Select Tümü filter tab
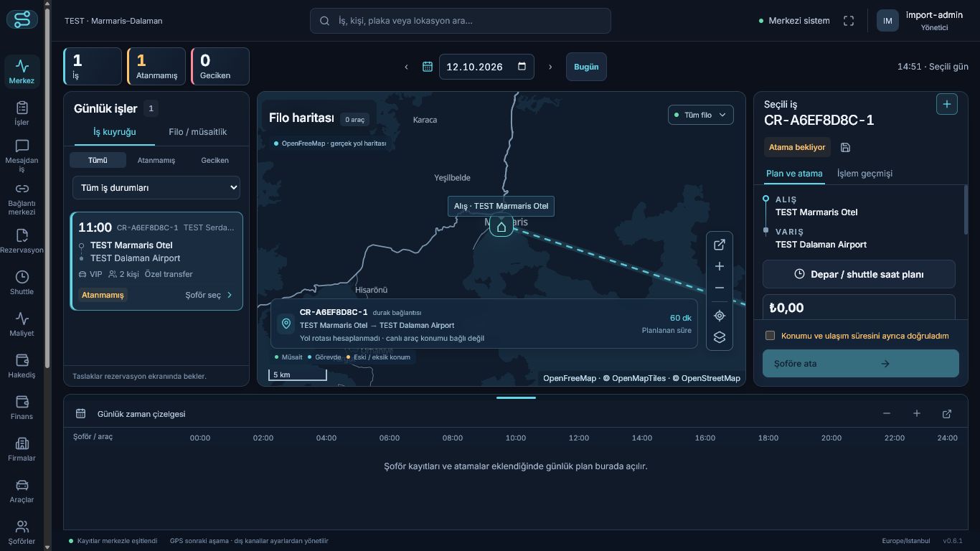980x551 pixels. point(98,160)
